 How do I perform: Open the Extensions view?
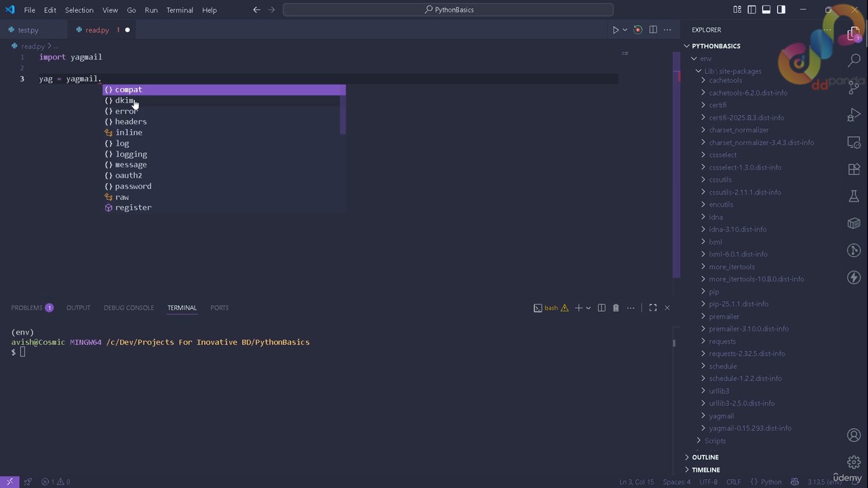854,169
